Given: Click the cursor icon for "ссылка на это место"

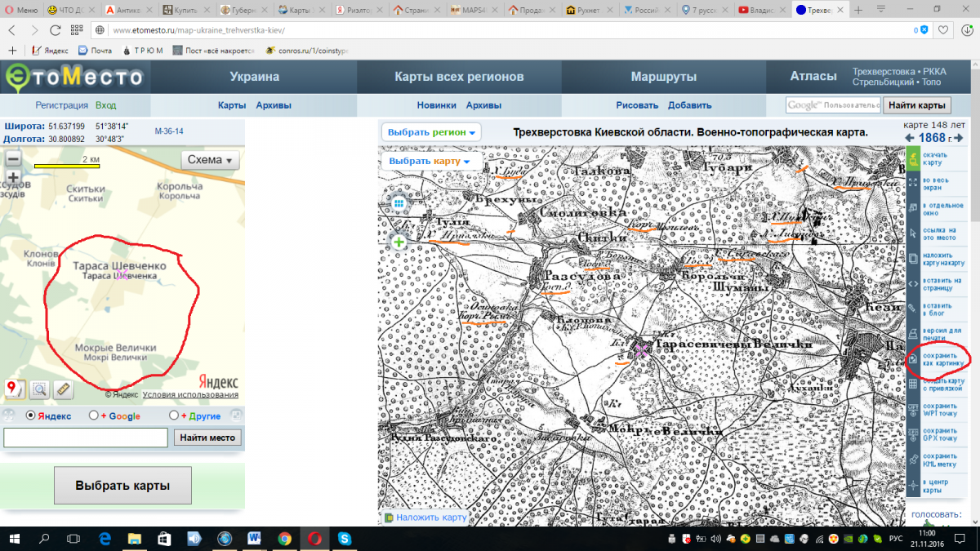Looking at the screenshot, I should (913, 234).
